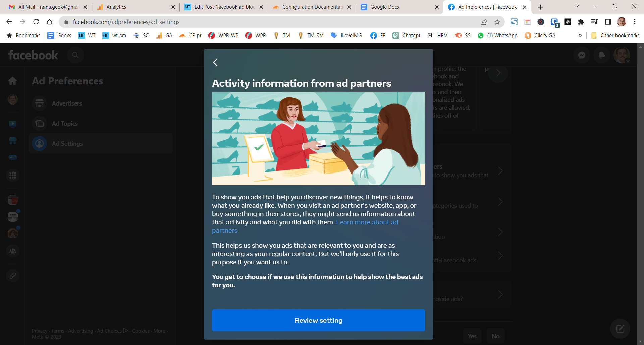This screenshot has width=644, height=345.
Task: Open the Privacy footer link
Action: (x=40, y=331)
